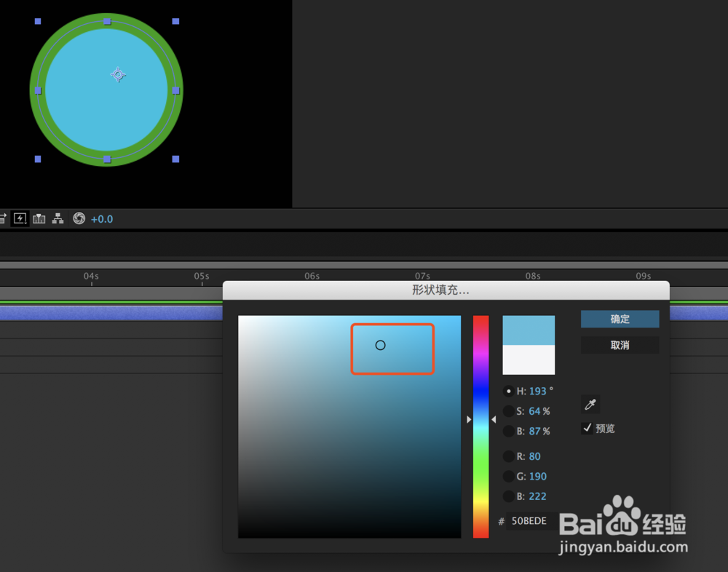Select the G green radio button
Viewport: 728px width, 572px height.
(x=509, y=477)
